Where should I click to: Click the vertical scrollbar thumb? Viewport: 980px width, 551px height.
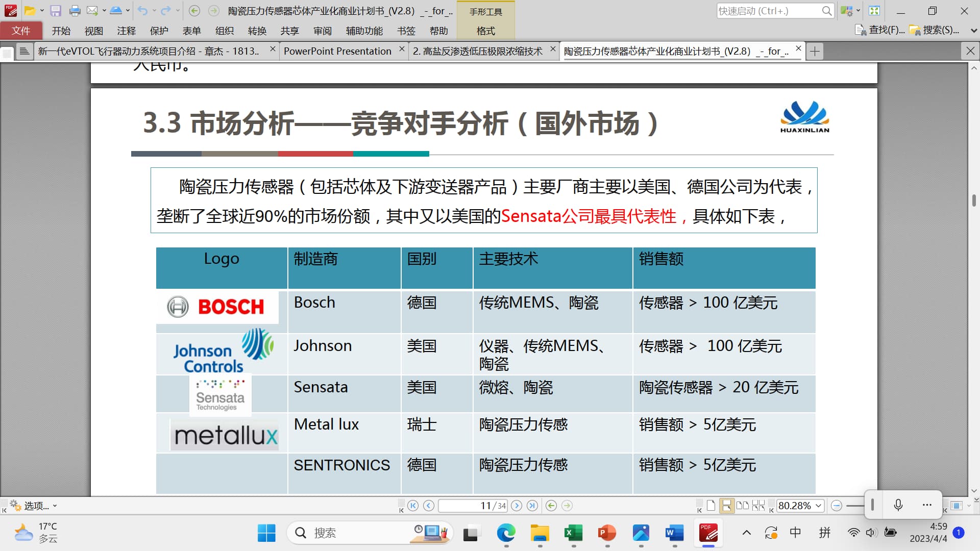click(974, 200)
